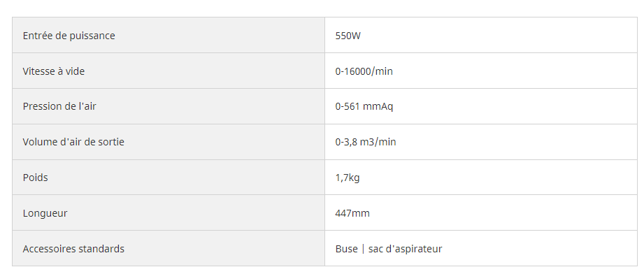Select the 'Volume d'air de sortie' label
This screenshot has width=644, height=274.
coord(73,142)
